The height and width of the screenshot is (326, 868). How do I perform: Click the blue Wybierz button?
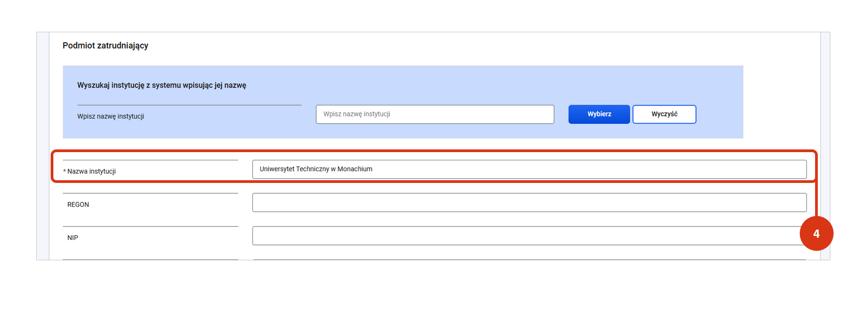coord(598,114)
